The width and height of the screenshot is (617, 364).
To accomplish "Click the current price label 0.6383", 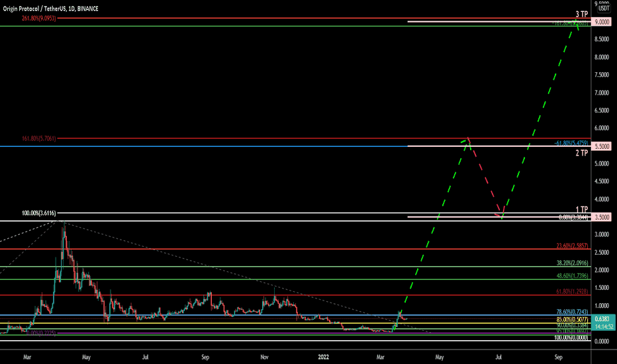I will 603,319.
